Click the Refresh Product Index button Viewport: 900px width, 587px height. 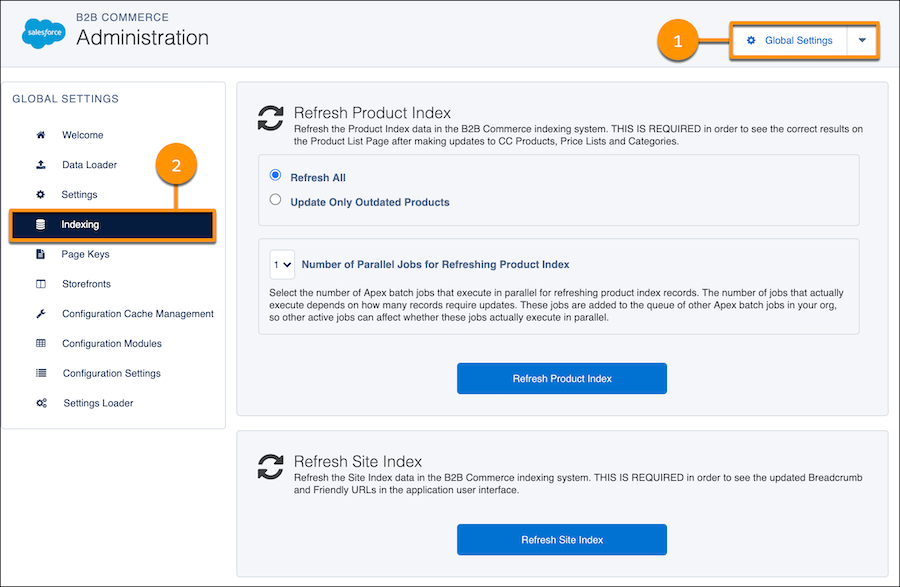562,379
